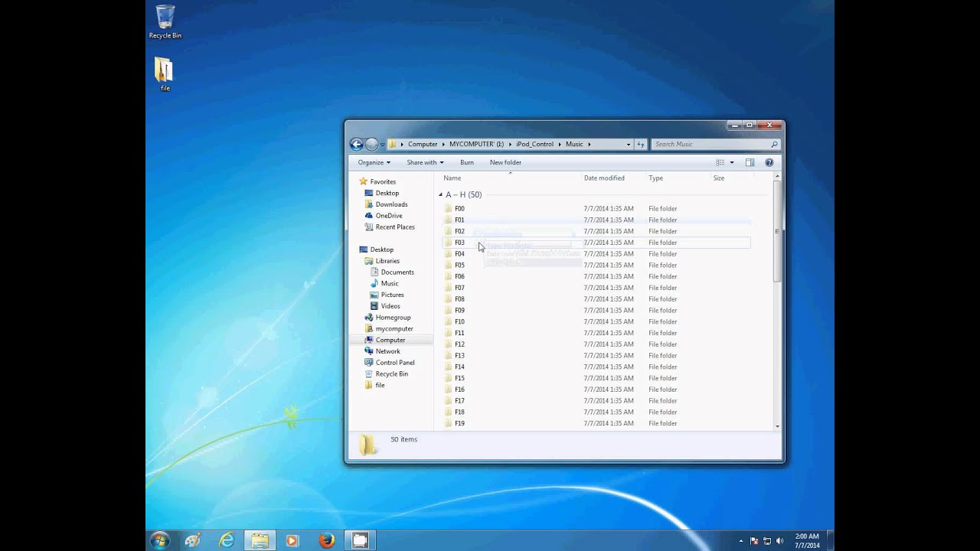Expand the arrow after iPod_Control in breadcrumb
Image resolution: width=980 pixels, height=551 pixels.
(x=560, y=144)
